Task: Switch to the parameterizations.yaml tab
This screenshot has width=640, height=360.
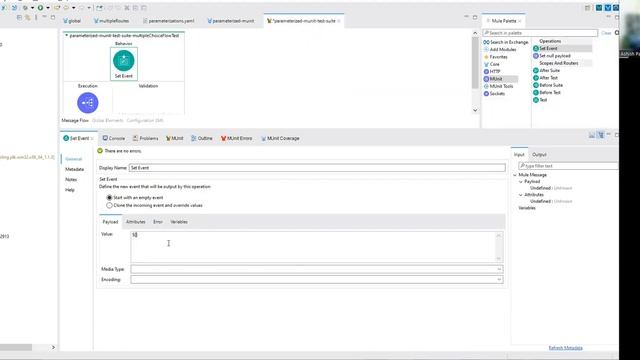Action: tap(169, 21)
